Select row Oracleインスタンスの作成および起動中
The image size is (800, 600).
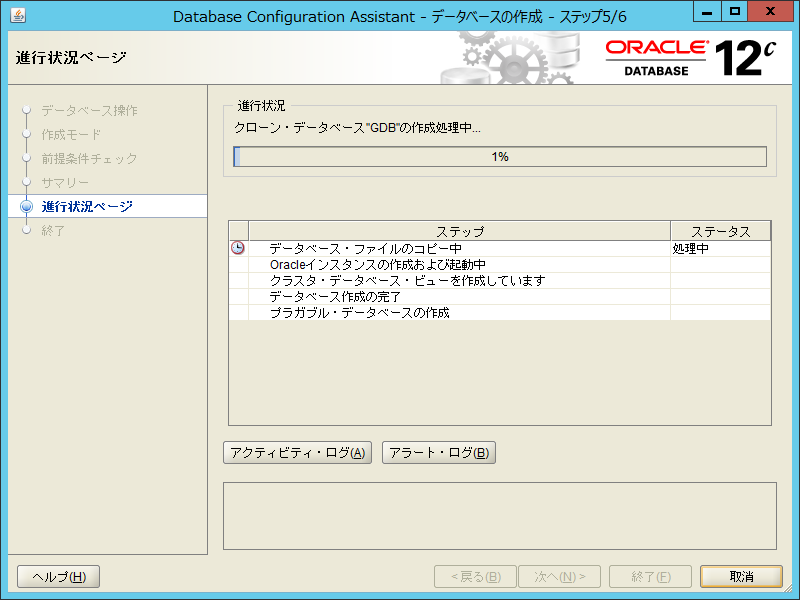499,265
